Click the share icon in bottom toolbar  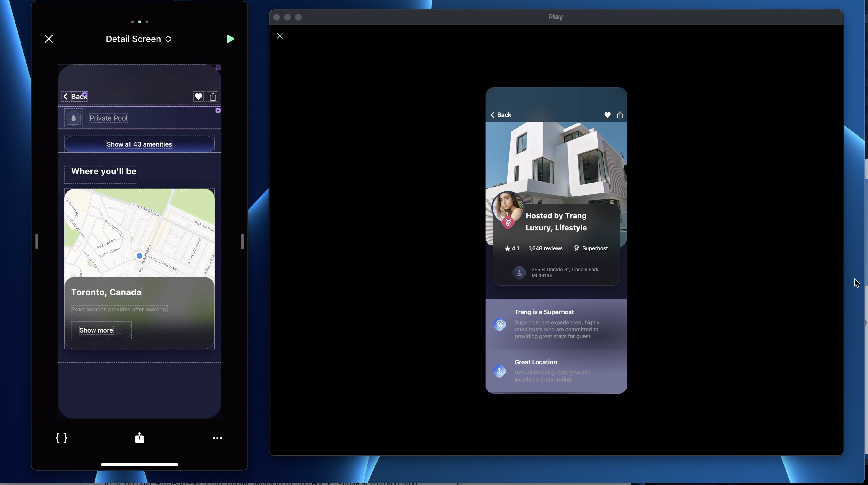coord(139,438)
